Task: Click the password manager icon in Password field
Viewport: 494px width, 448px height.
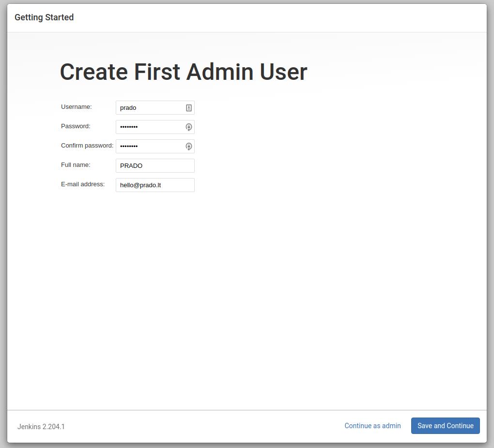Action: (189, 127)
